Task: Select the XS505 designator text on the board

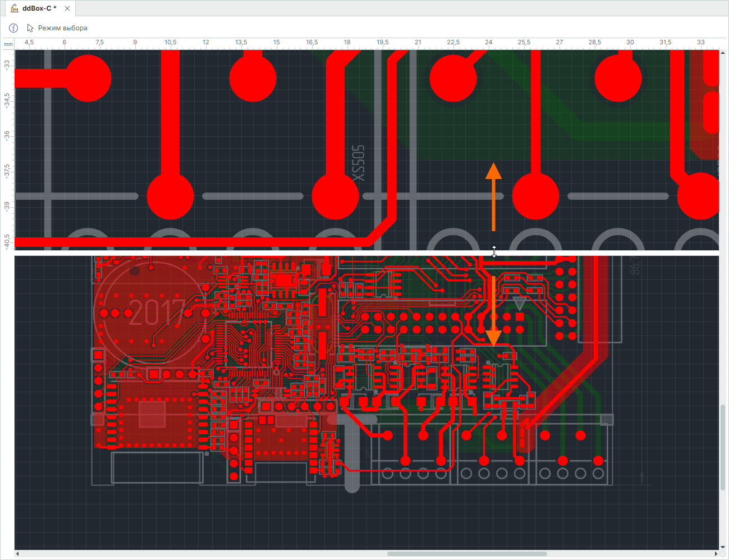Action: (358, 163)
